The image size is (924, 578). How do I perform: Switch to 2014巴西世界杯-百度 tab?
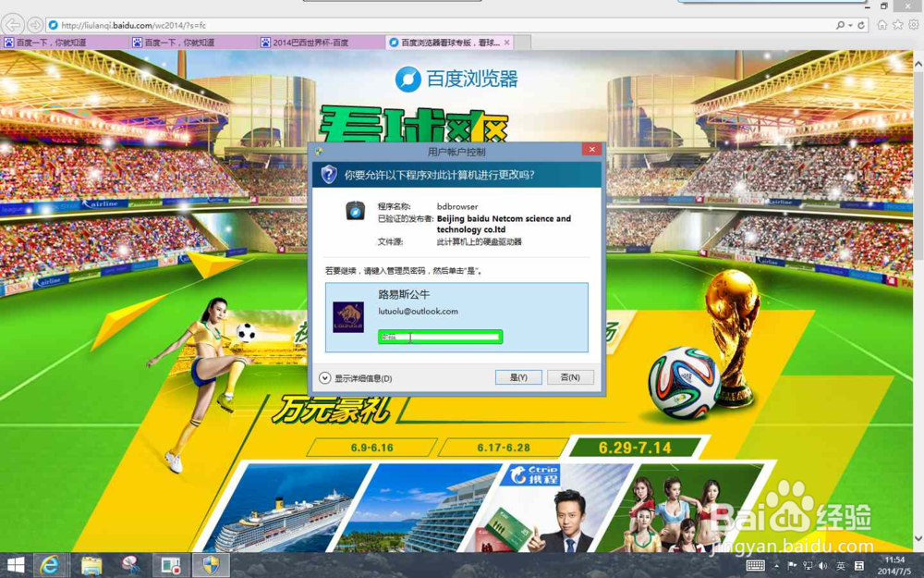coord(321,43)
